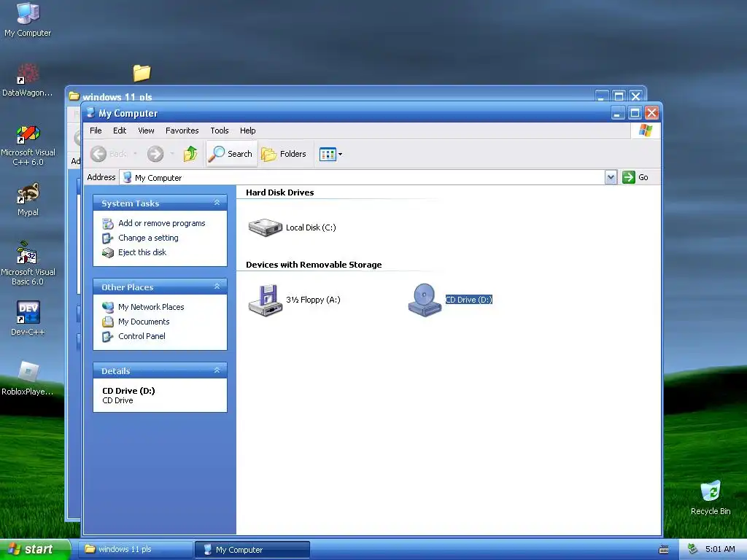Click the Address field showing My Computer
Viewport: 747px width, 560px height.
pos(362,178)
